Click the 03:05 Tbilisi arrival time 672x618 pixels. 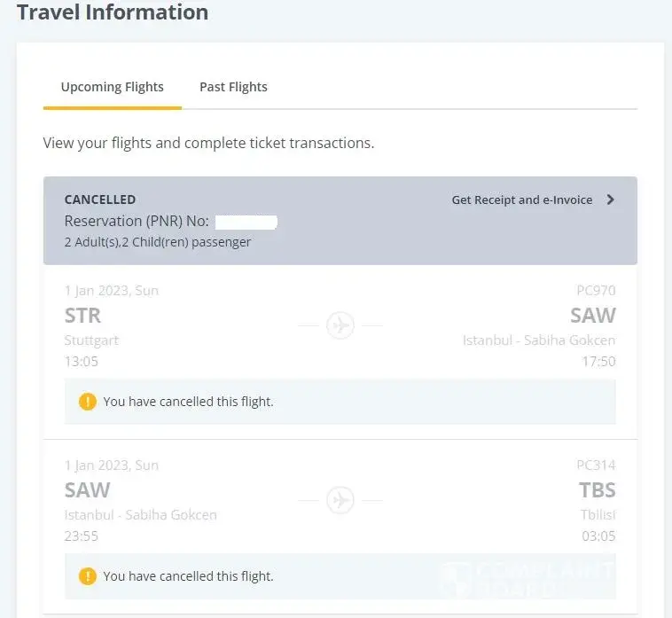[598, 536]
